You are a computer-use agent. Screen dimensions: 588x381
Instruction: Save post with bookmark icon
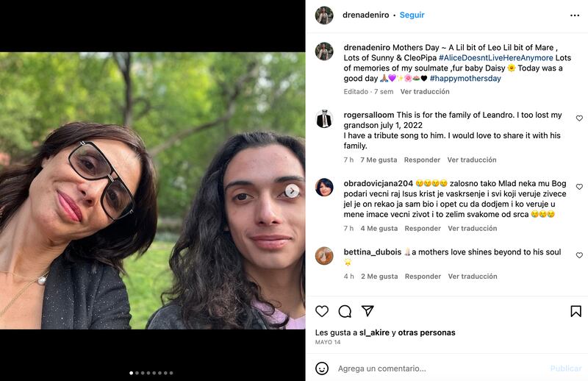point(576,311)
